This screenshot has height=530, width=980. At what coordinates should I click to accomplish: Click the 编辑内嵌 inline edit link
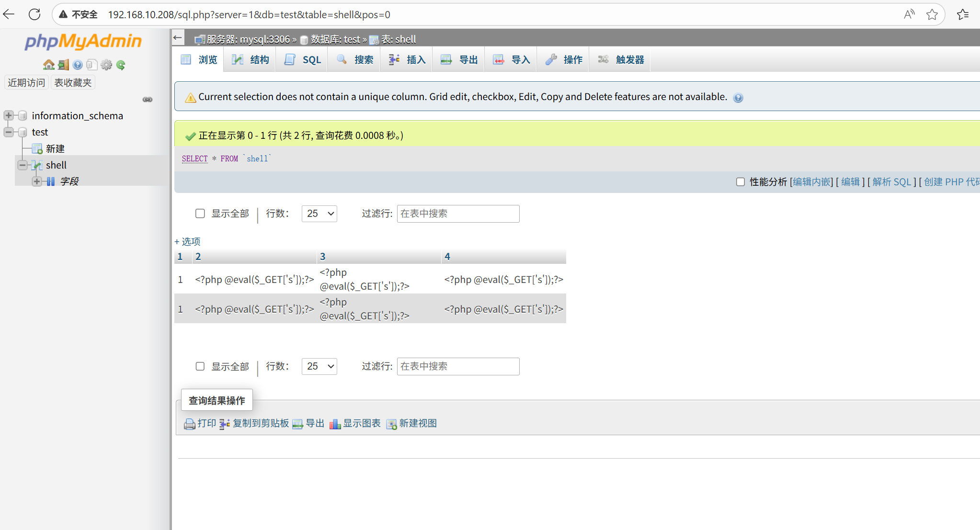(x=812, y=182)
